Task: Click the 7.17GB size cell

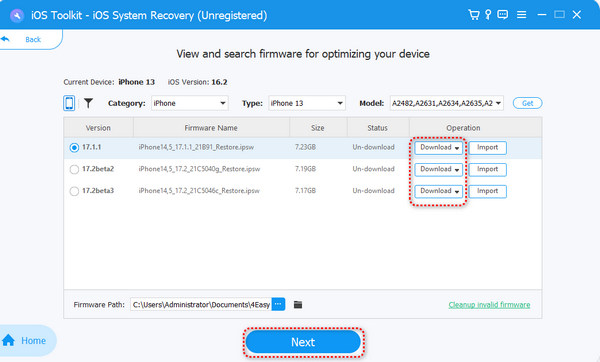Action: (305, 191)
